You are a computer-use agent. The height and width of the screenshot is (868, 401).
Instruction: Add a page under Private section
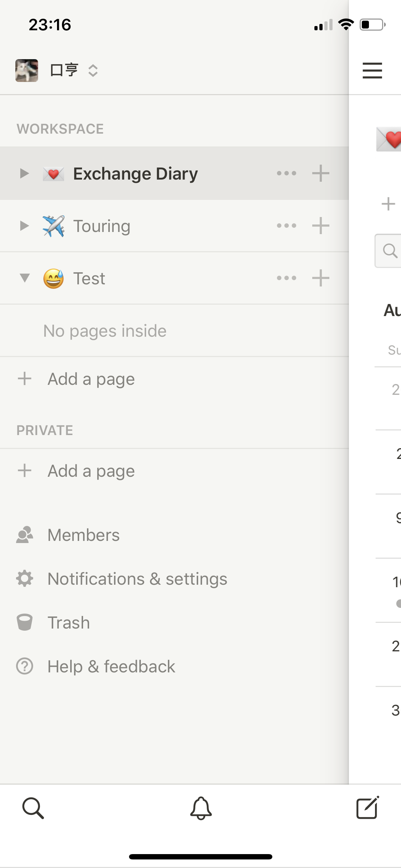click(x=91, y=471)
